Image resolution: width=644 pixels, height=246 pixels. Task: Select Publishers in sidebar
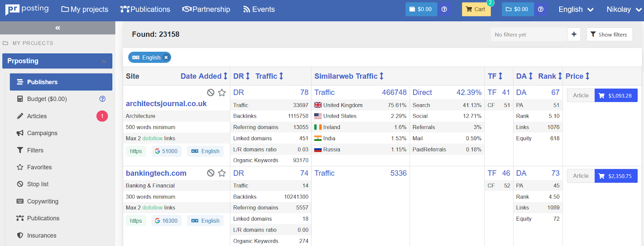point(61,82)
